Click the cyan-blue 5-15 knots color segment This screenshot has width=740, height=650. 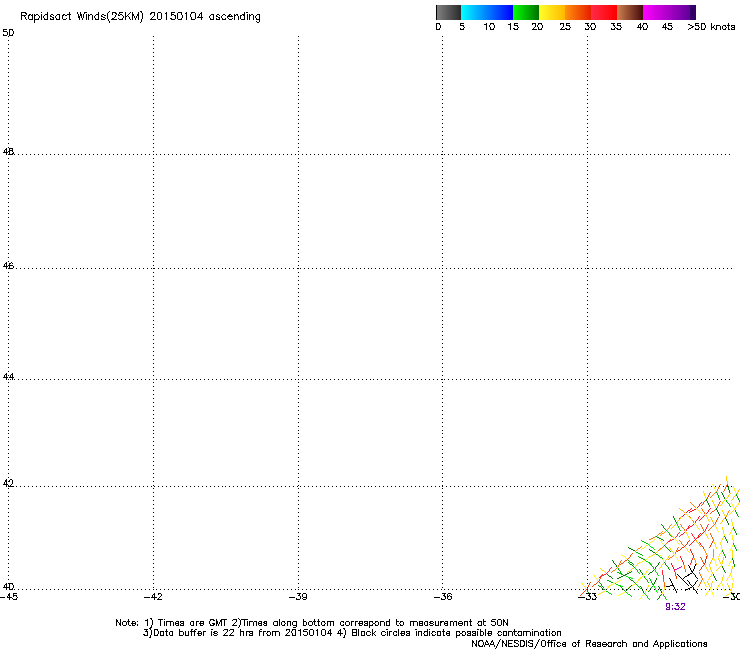[487, 12]
